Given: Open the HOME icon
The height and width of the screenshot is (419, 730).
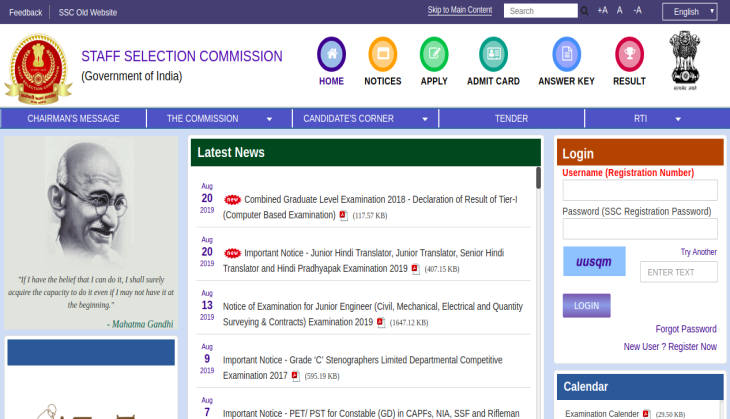Looking at the screenshot, I should [x=331, y=54].
